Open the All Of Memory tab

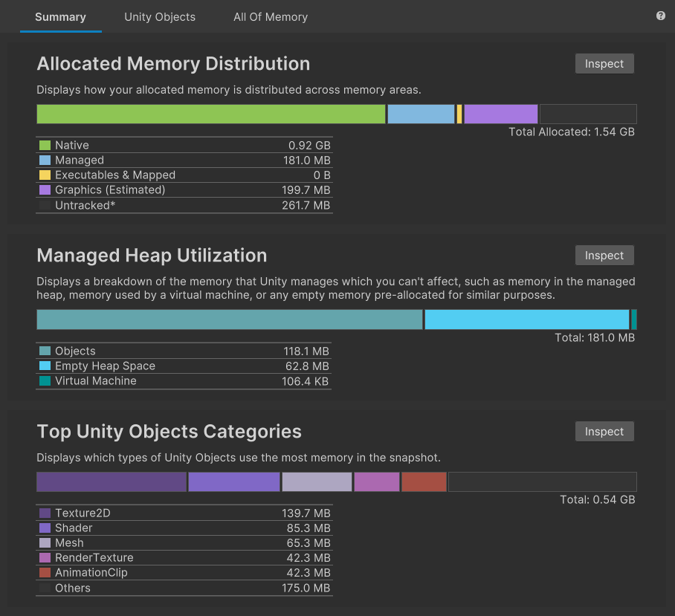271,16
